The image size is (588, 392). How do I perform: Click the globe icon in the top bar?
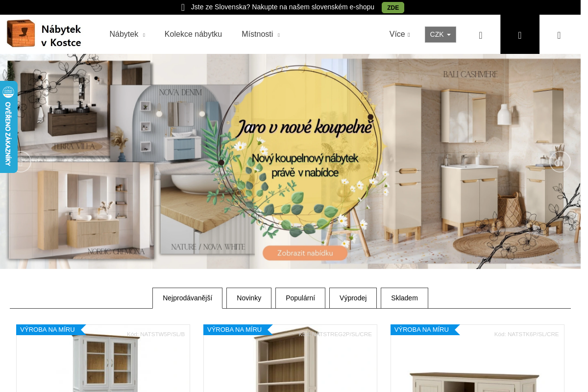tap(183, 7)
